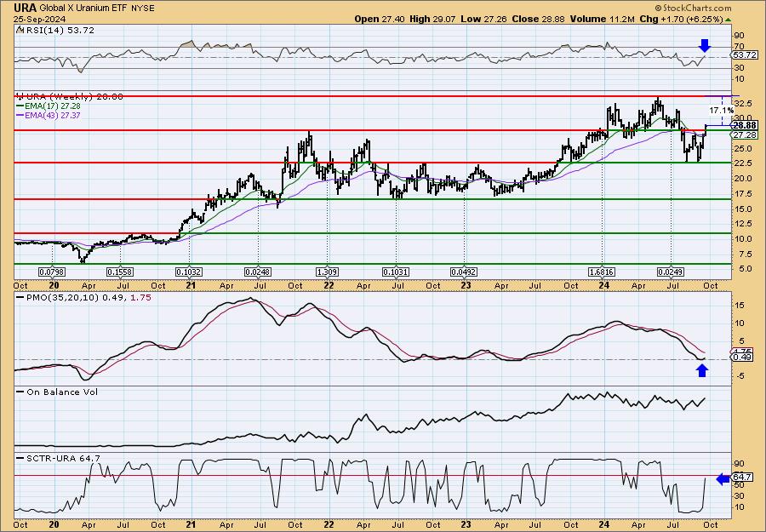Select the 53.72 RSI value tag on axis
Screen dimensions: 766x532
pyautogui.click(x=745, y=55)
